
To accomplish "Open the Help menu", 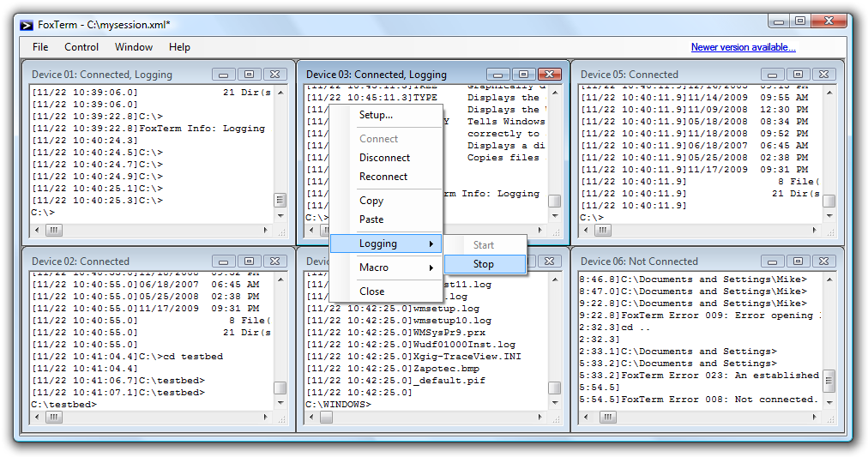I will click(x=179, y=47).
